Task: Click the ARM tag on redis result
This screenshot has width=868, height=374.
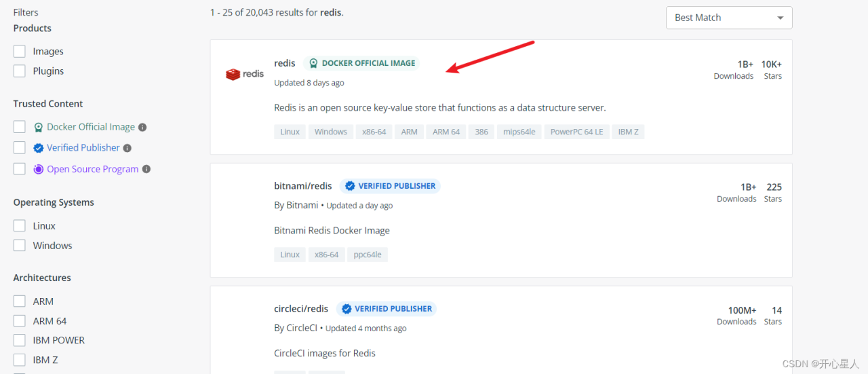Action: point(410,132)
